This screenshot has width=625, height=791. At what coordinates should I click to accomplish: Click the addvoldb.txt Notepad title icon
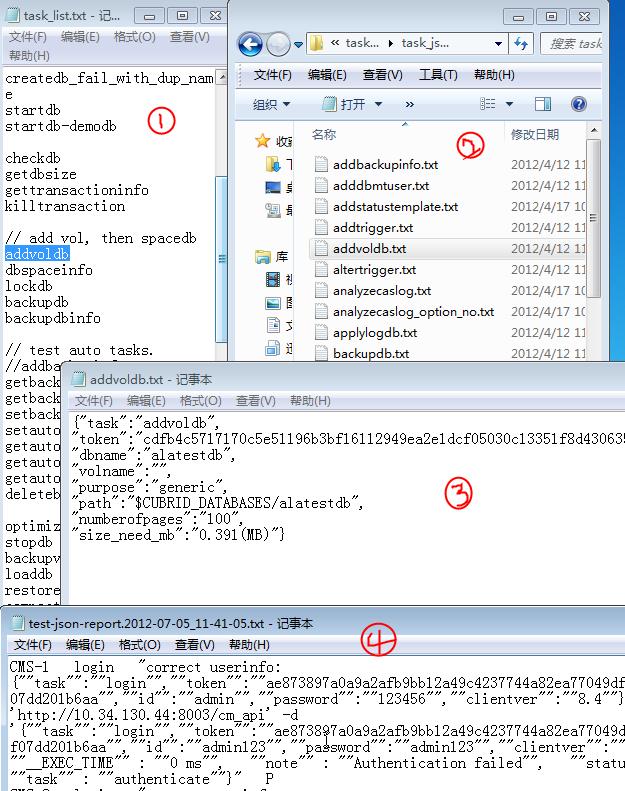[x=78, y=379]
